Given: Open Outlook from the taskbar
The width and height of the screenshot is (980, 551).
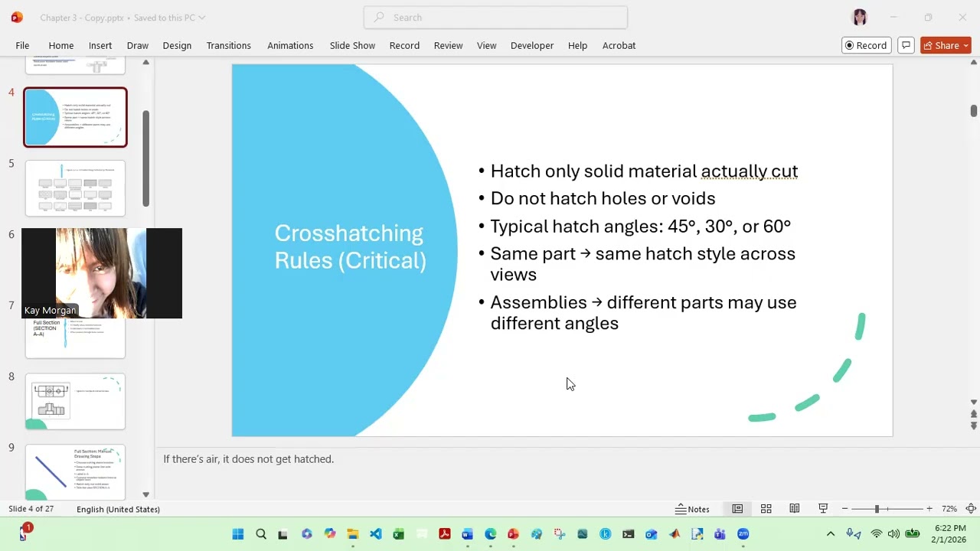Looking at the screenshot, I should [652, 534].
